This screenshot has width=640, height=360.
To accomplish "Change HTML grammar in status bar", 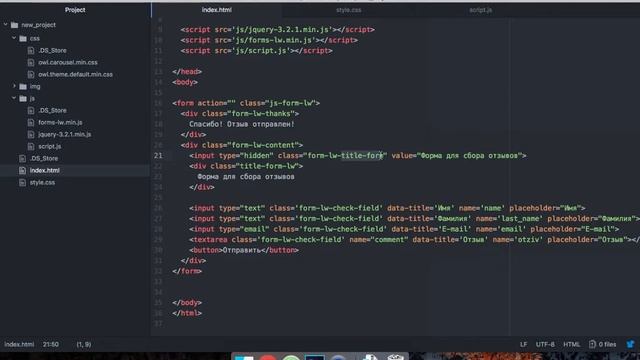I will point(571,344).
